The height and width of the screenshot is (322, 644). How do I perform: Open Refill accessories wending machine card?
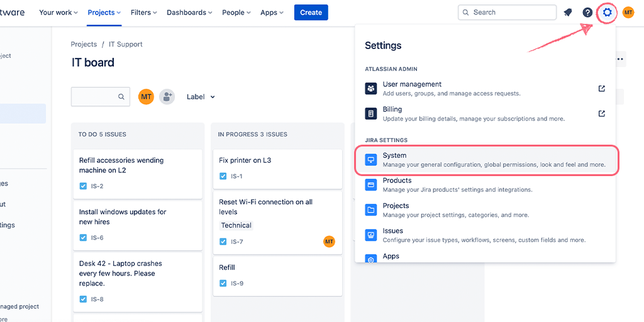click(138, 174)
